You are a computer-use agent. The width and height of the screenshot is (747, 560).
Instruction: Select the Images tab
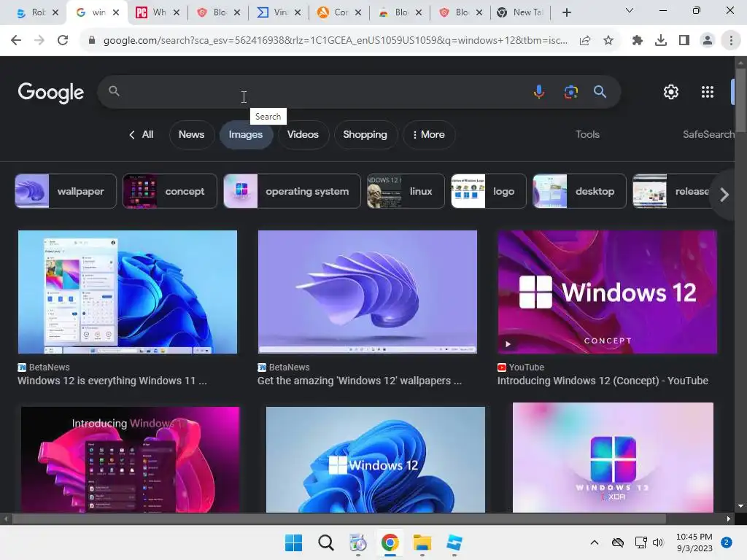tap(246, 135)
